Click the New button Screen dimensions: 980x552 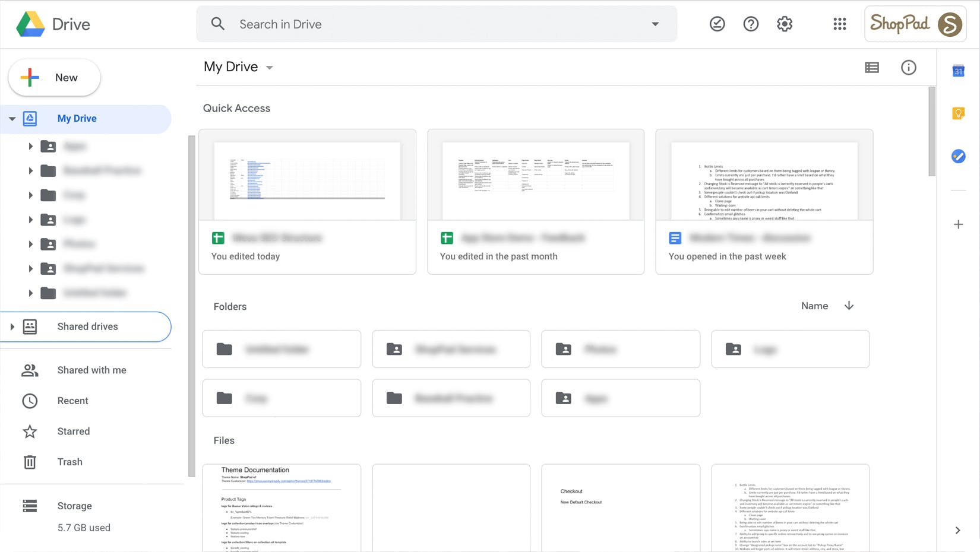(x=54, y=78)
